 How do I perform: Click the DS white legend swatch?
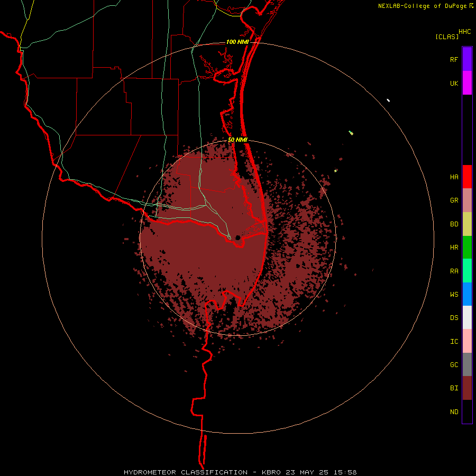tap(467, 317)
